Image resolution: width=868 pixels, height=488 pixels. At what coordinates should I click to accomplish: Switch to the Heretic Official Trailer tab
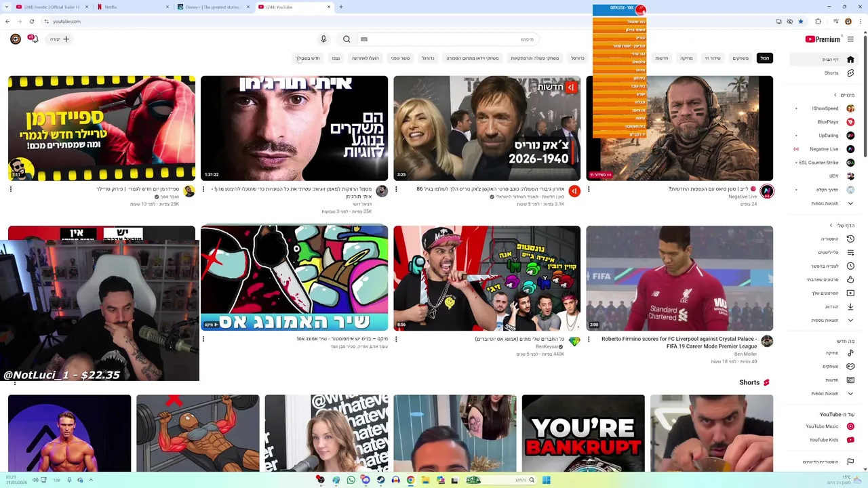(x=52, y=7)
